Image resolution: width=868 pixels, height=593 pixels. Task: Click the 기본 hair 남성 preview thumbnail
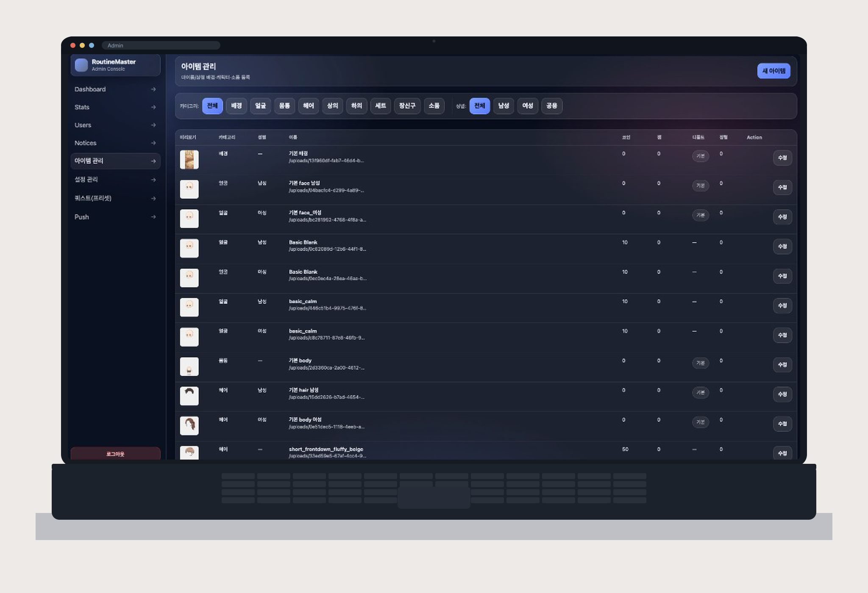tap(189, 396)
